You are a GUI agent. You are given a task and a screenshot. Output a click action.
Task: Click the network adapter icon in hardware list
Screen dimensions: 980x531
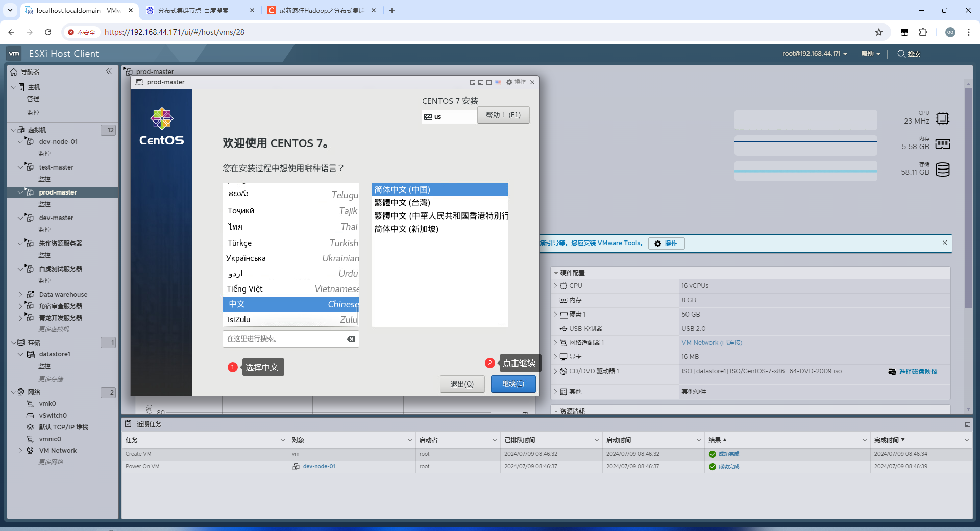tap(563, 343)
